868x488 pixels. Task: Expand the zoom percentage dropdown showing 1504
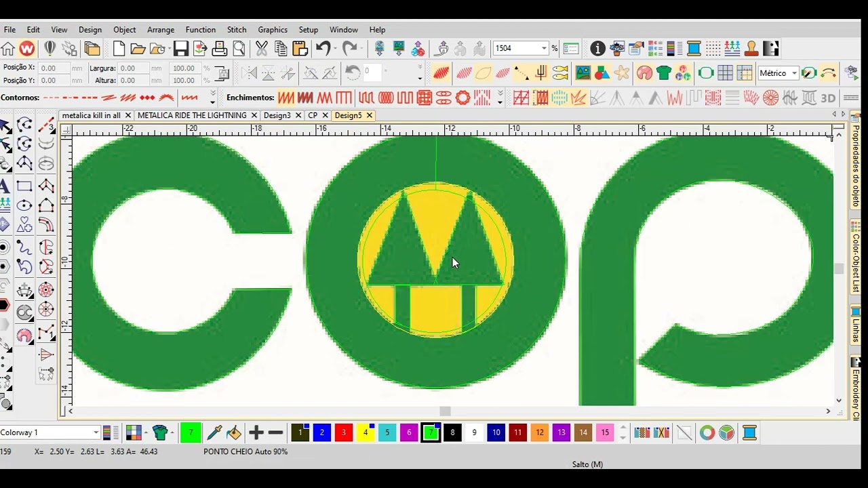(x=544, y=48)
